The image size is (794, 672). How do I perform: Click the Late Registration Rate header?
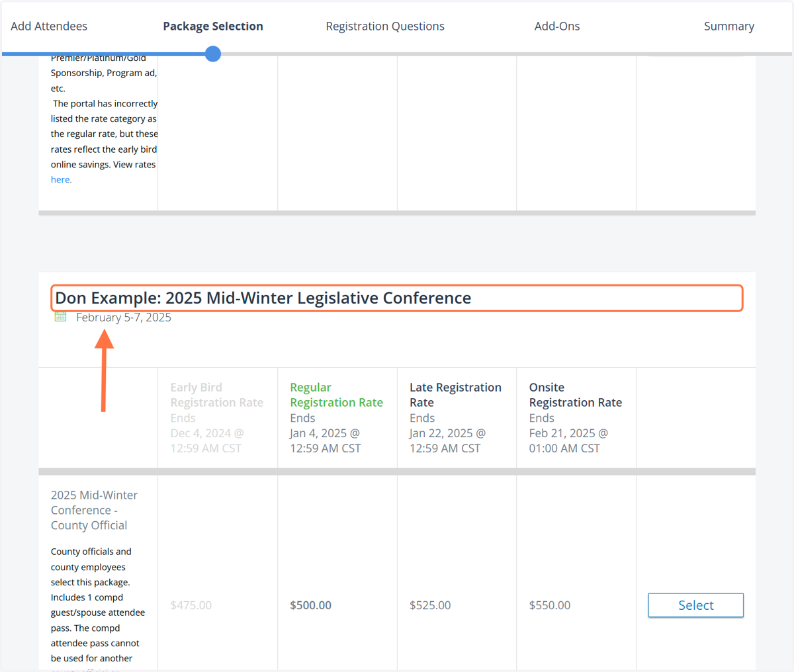click(455, 395)
